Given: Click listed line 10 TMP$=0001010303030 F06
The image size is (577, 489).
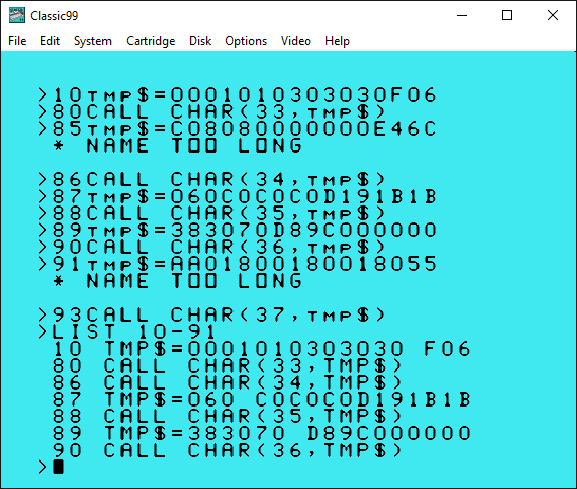Looking at the screenshot, I should pyautogui.click(x=262, y=349).
